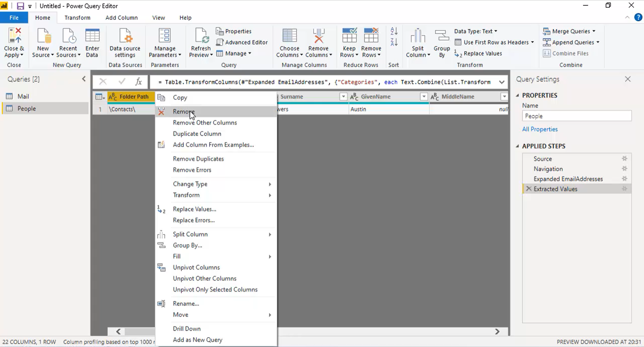
Task: Select the Expanded EmailAddresses step
Action: 577,179
